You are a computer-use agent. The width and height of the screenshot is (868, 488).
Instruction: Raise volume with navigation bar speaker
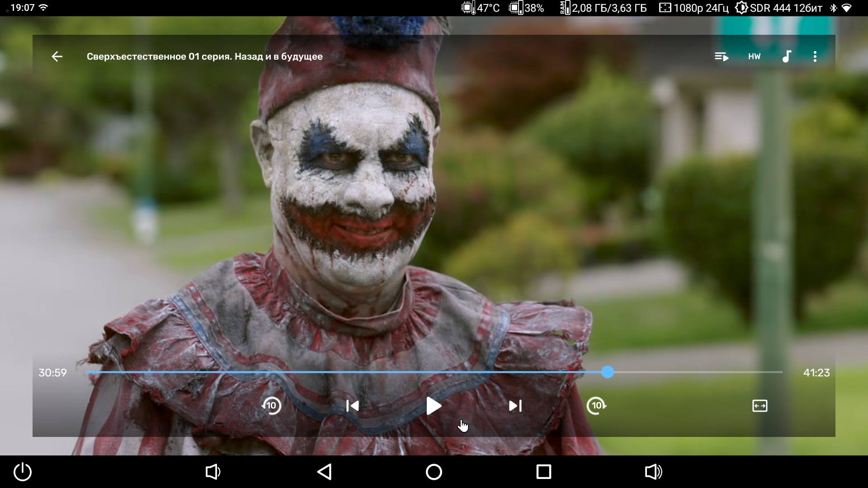[x=653, y=472]
